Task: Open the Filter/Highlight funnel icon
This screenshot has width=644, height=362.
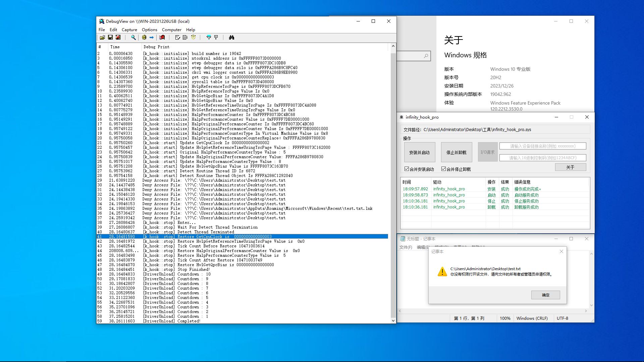Action: pyautogui.click(x=209, y=38)
